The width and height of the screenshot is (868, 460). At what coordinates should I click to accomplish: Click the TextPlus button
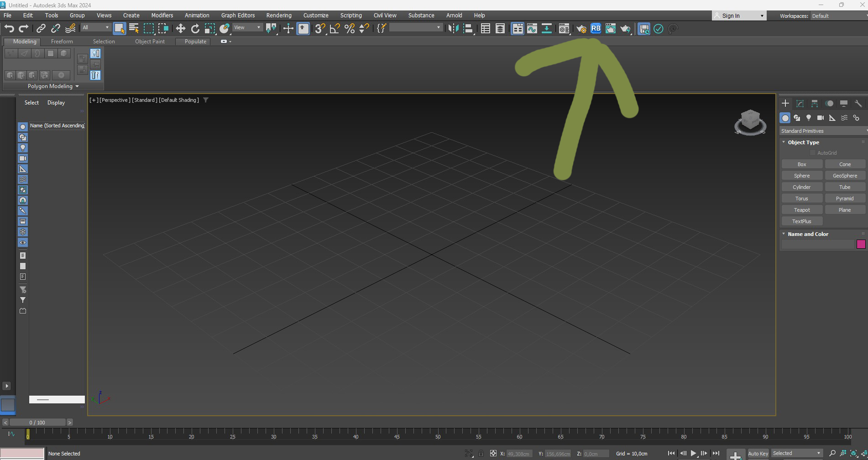pos(802,221)
